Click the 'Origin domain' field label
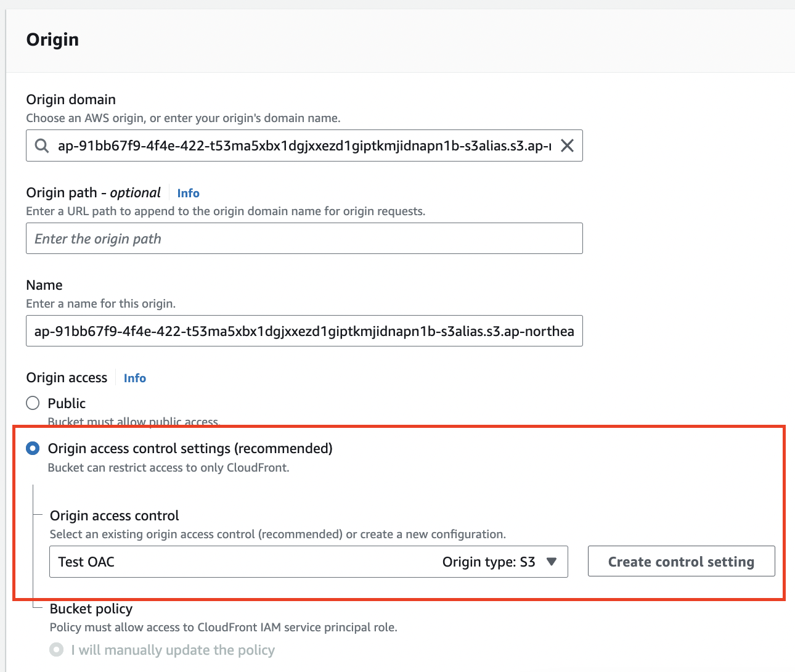The image size is (795, 672). (71, 99)
